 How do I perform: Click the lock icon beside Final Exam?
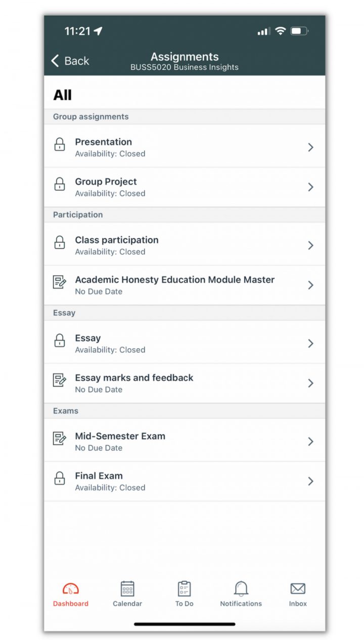(x=60, y=479)
